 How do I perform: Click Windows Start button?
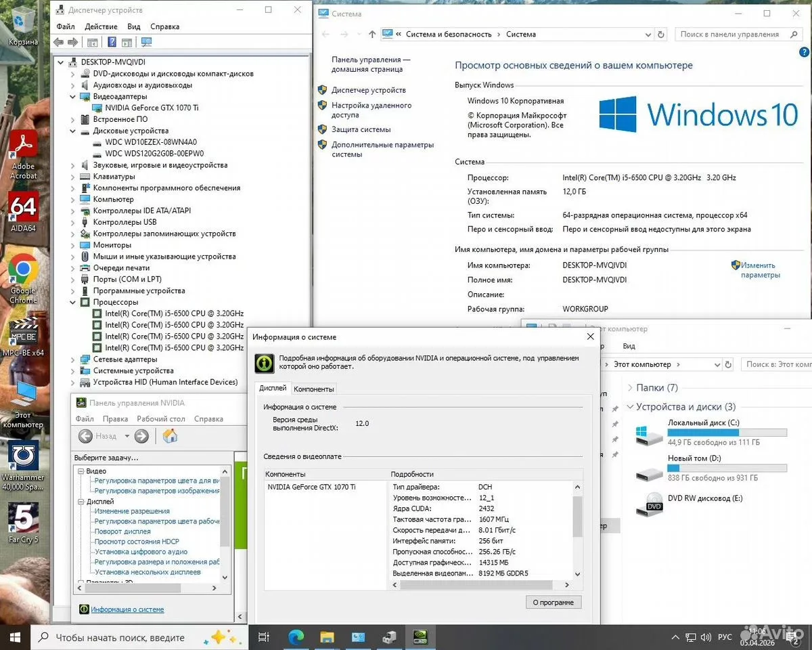(16, 636)
